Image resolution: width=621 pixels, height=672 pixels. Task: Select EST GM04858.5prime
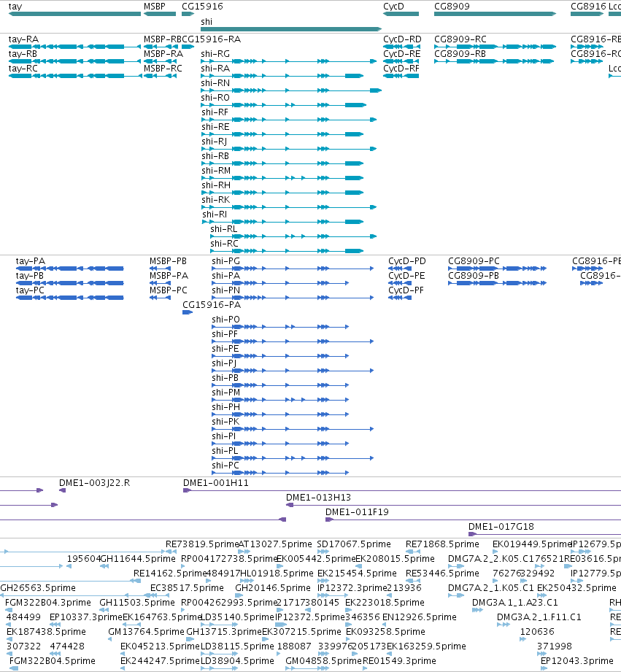click(323, 661)
